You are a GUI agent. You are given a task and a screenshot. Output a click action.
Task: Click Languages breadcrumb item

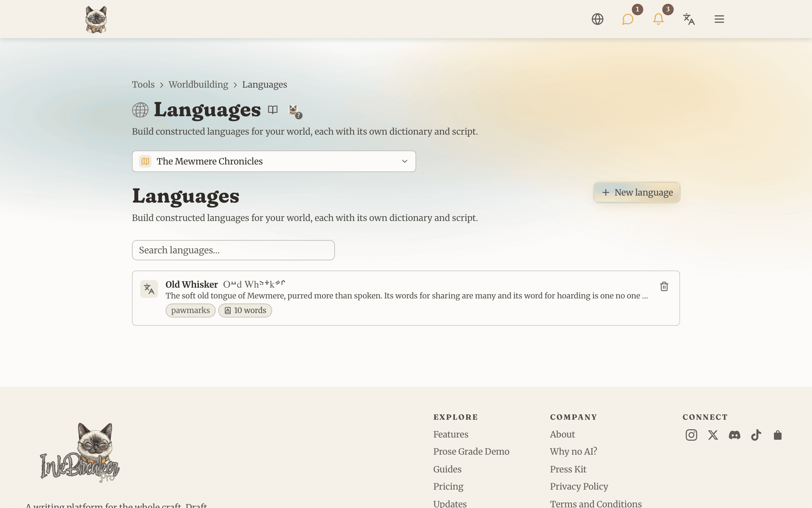tap(265, 84)
